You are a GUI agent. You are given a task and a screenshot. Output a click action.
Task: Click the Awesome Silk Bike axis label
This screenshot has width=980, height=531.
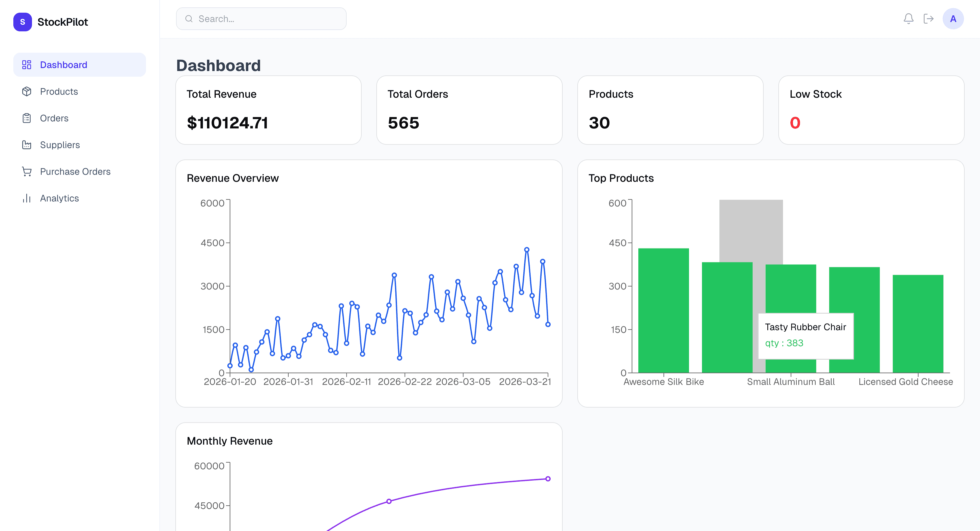(663, 382)
